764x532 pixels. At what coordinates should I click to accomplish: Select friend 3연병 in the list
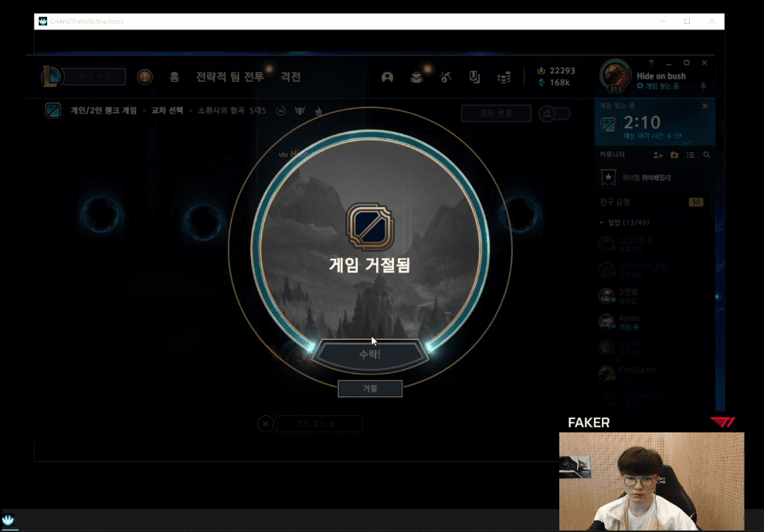tap(654, 296)
